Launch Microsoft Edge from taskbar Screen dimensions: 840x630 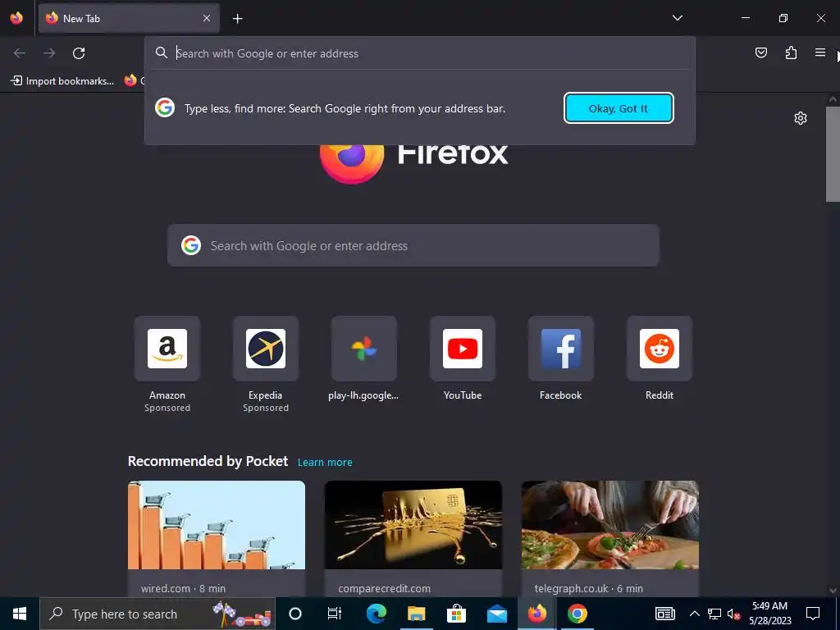376,614
